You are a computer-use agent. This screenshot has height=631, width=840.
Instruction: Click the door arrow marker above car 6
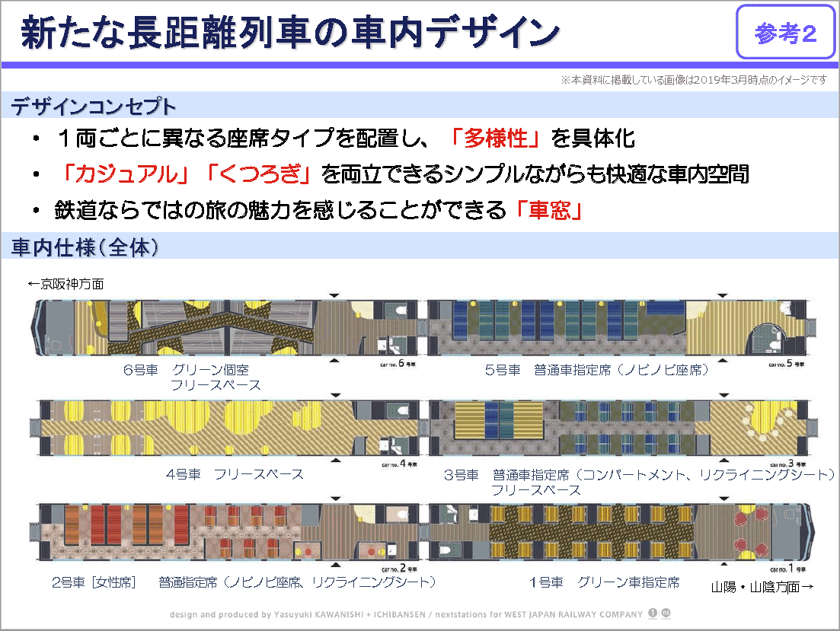pos(333,295)
